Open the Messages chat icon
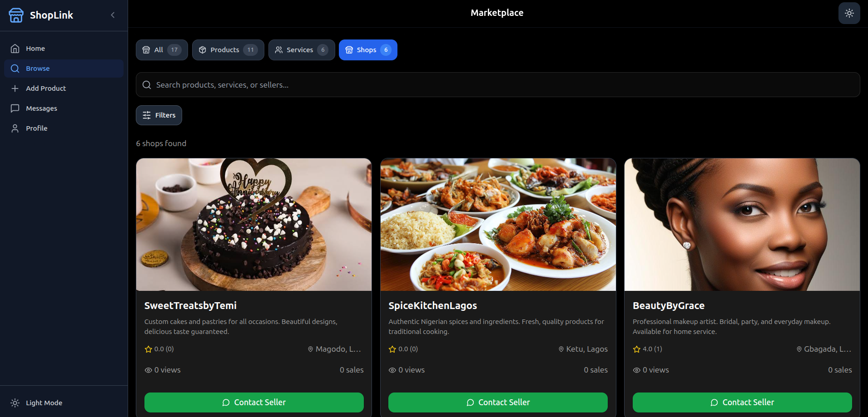The width and height of the screenshot is (868, 417). (x=15, y=108)
